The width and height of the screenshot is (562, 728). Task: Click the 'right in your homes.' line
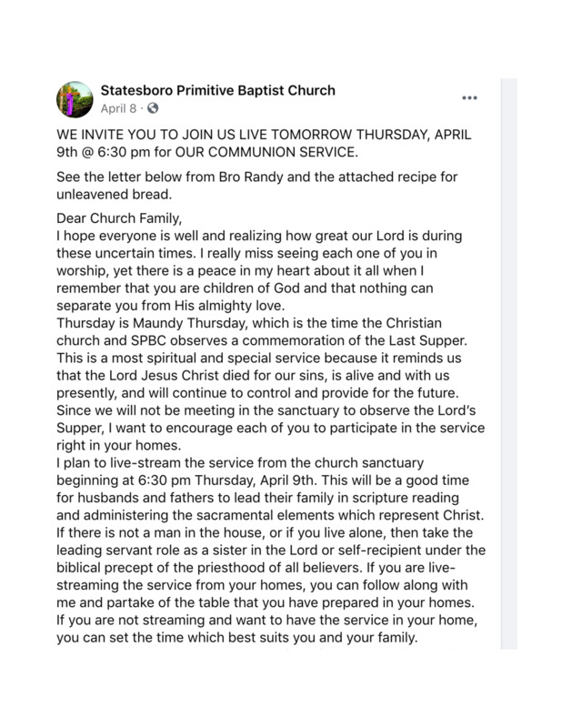click(119, 446)
